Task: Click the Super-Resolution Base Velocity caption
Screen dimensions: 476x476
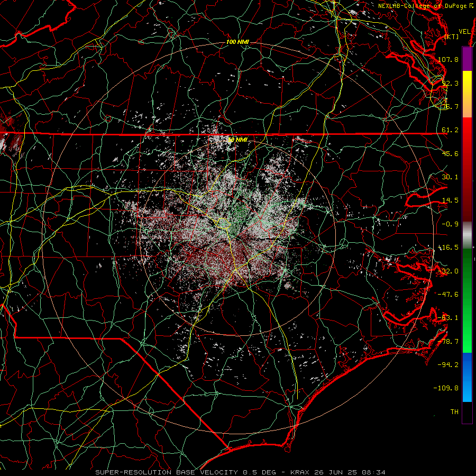Action: (x=241, y=472)
